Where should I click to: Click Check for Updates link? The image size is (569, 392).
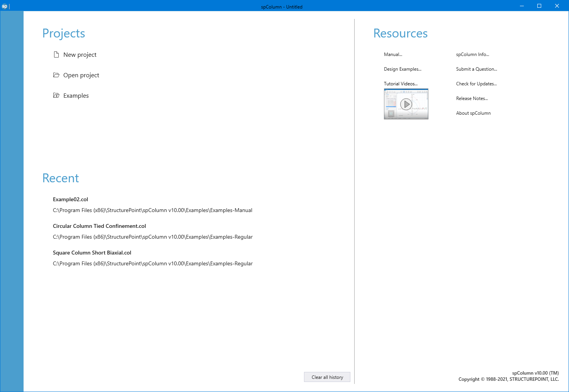click(476, 84)
